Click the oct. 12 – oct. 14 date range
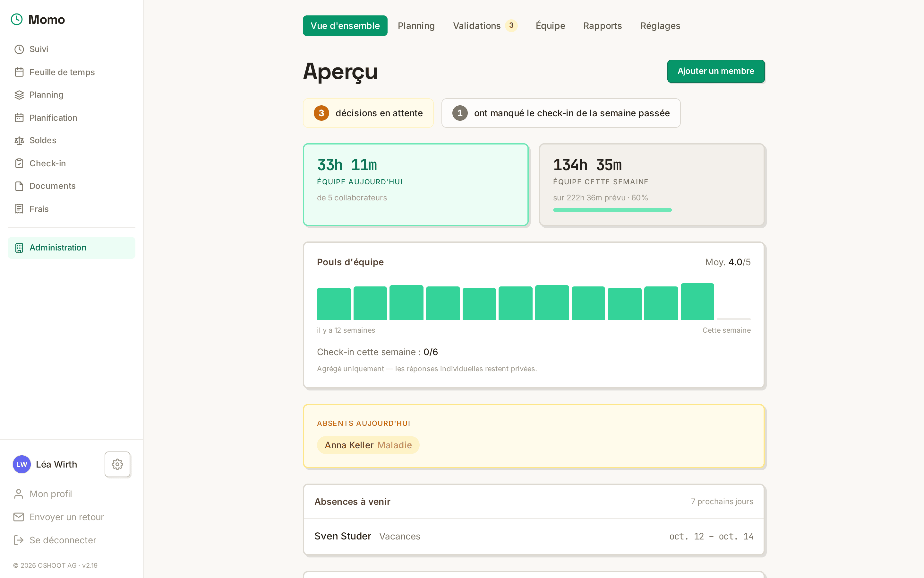Screen dimensions: 924x578 point(711,536)
